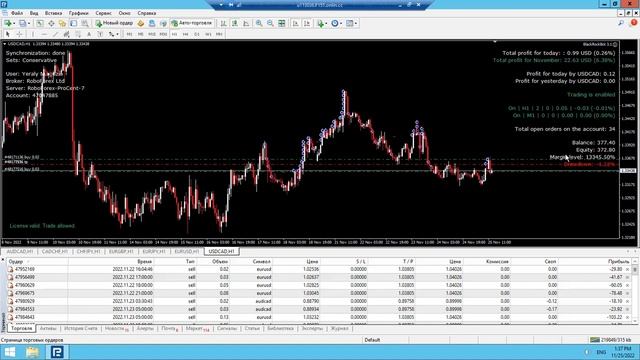
Task: Expand the new chart dropdown arrow
Action: tap(14, 23)
